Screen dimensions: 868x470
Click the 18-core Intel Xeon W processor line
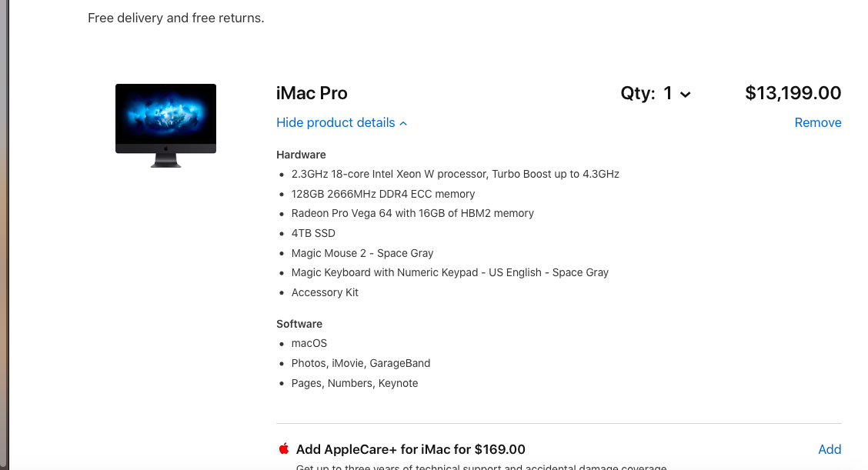(455, 174)
